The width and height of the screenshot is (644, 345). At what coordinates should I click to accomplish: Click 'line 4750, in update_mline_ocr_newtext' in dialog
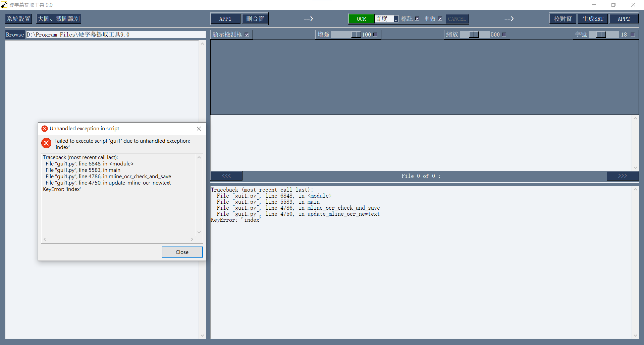point(125,183)
